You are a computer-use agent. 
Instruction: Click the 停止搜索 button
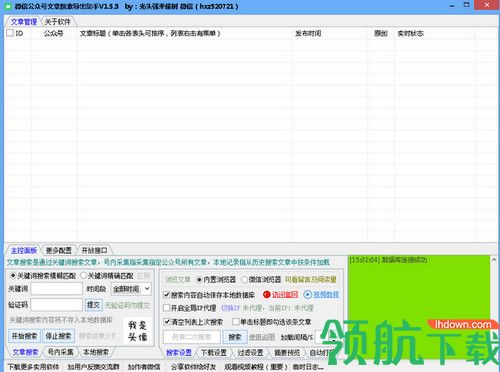(58, 336)
